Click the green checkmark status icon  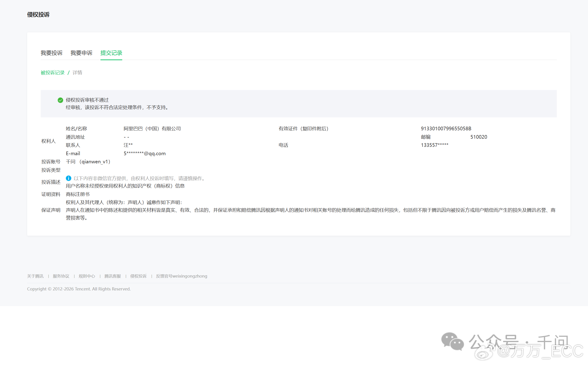click(60, 100)
